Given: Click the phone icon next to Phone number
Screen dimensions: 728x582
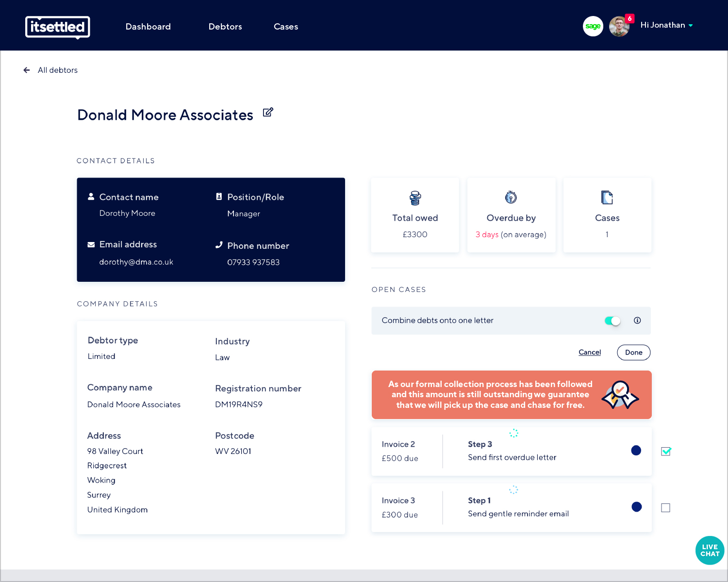Looking at the screenshot, I should pyautogui.click(x=219, y=245).
